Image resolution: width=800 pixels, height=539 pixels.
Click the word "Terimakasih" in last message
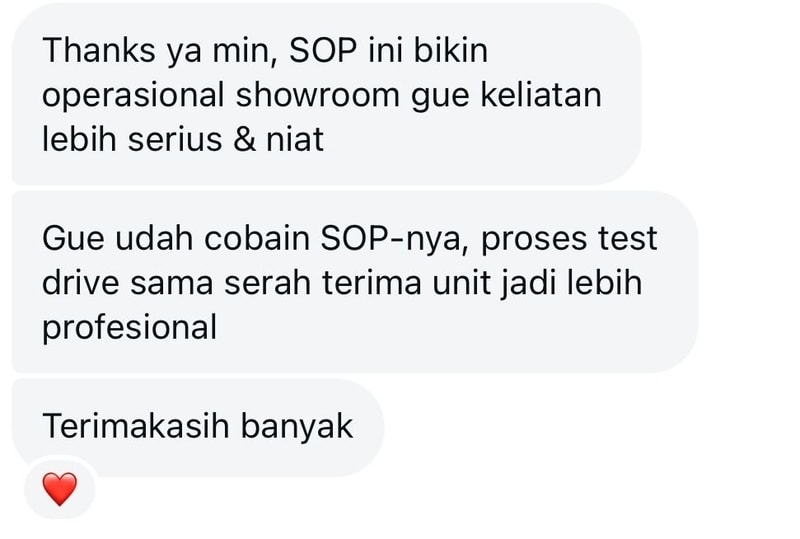[x=136, y=426]
